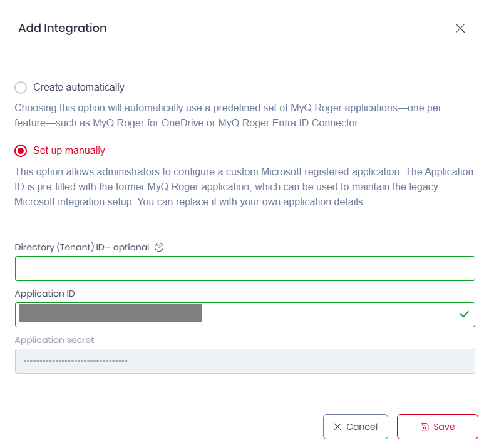Image resolution: width=489 pixels, height=448 pixels.
Task: Click the 'Application secret' field label
Action: click(54, 340)
